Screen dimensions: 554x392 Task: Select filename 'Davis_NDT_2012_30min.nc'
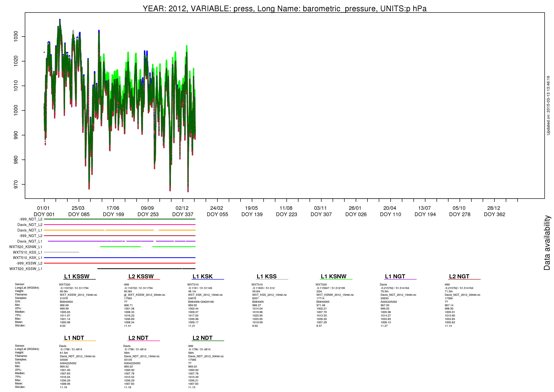pos(206,356)
